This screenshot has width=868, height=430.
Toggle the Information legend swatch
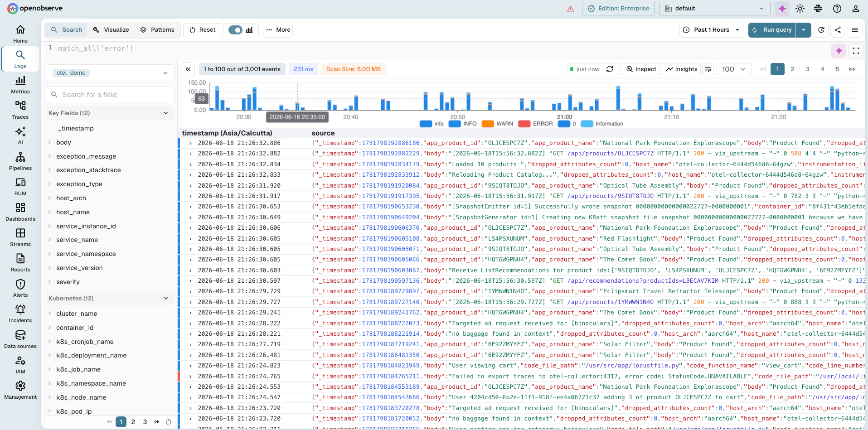(x=587, y=124)
